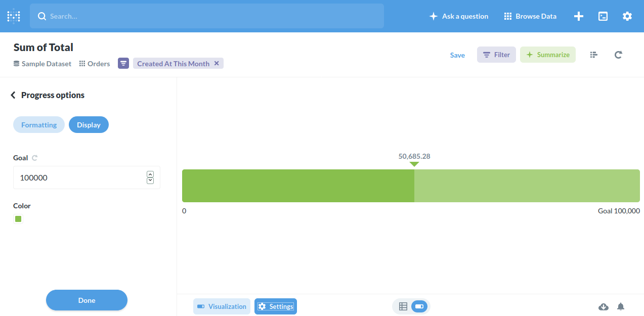Open the Summarize button
The height and width of the screenshot is (316, 644).
tap(548, 55)
